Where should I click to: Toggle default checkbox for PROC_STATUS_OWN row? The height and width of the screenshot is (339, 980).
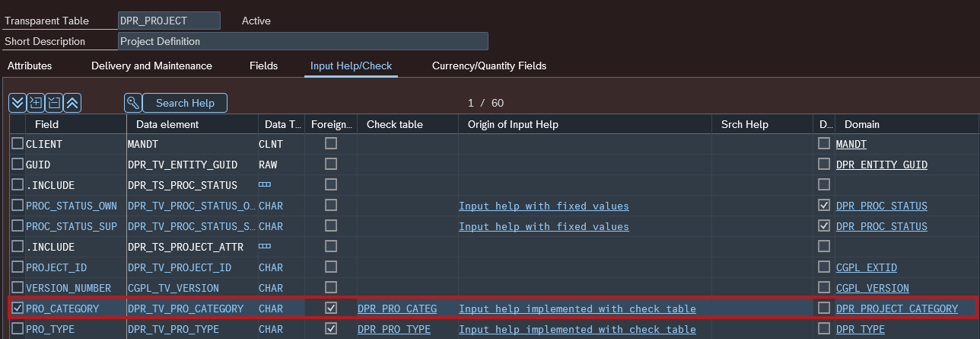tap(823, 206)
